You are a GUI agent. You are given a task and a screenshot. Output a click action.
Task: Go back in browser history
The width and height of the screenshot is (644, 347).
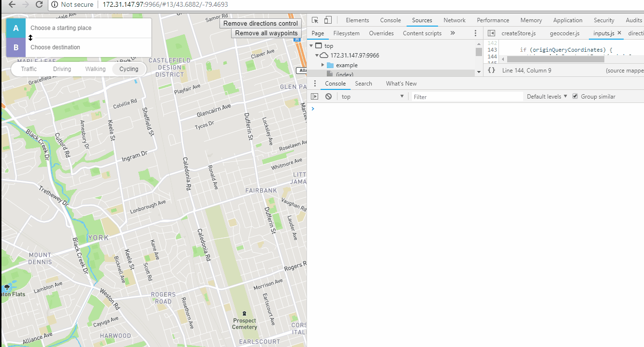13,4
